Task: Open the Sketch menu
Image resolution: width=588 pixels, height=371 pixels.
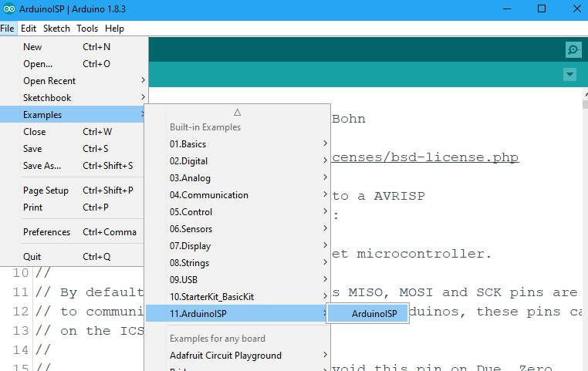Action: pyautogui.click(x=56, y=29)
